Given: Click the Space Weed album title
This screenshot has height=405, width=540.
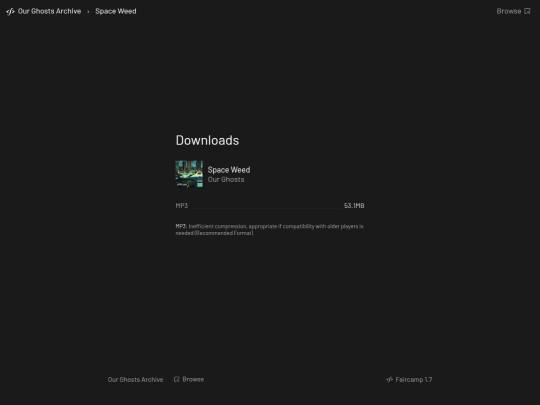Looking at the screenshot, I should coord(229,170).
